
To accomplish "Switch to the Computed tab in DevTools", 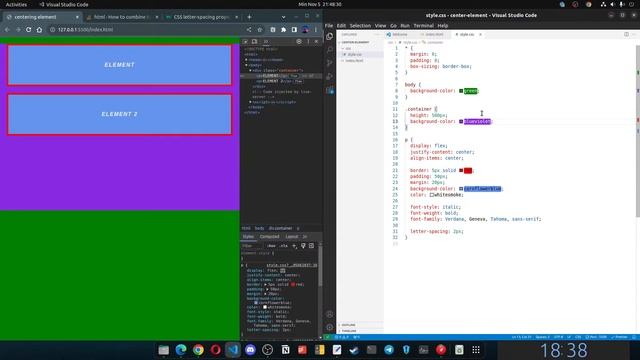I will coord(269,237).
